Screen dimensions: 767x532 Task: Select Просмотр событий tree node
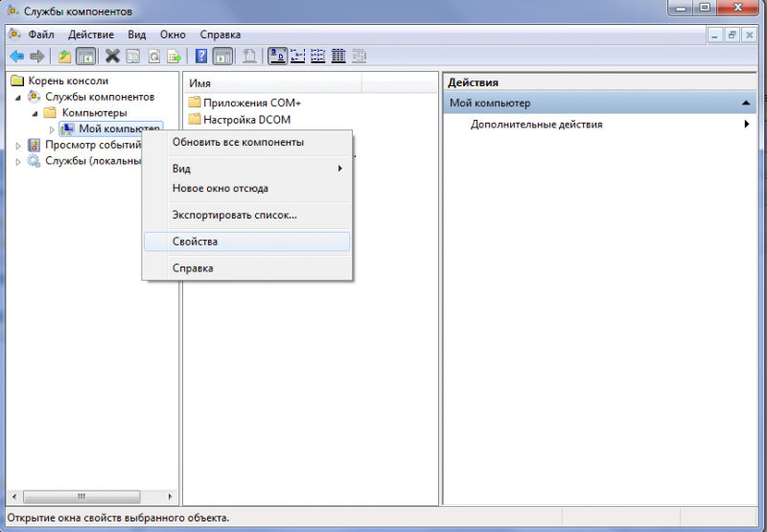(x=93, y=145)
